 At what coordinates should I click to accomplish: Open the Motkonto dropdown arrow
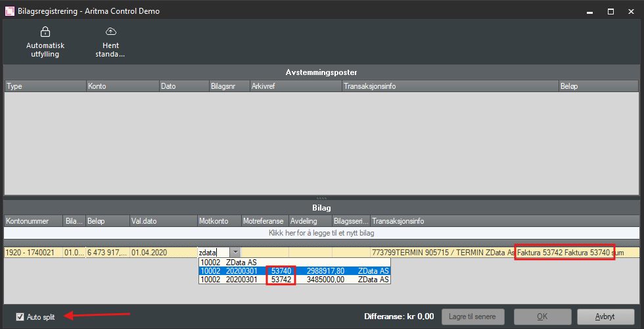(235, 252)
